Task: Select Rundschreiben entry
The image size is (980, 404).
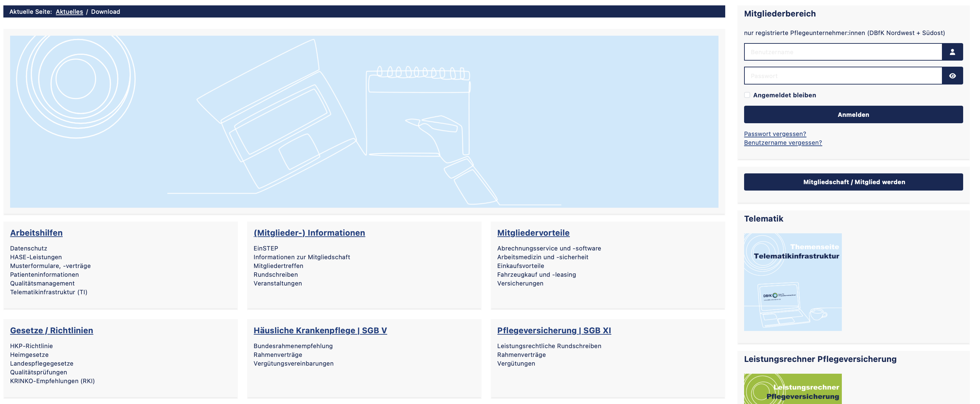Action: click(276, 274)
